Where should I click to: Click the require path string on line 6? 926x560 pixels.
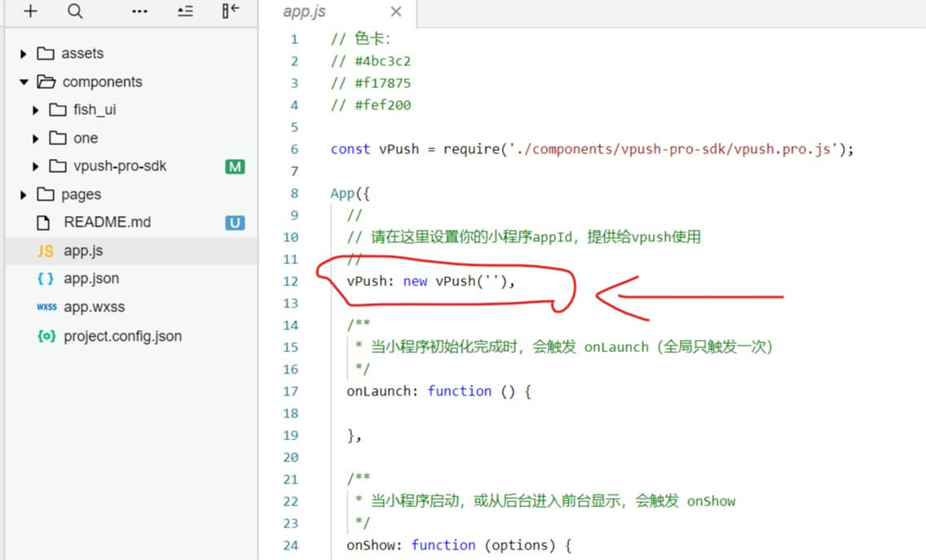(x=673, y=149)
